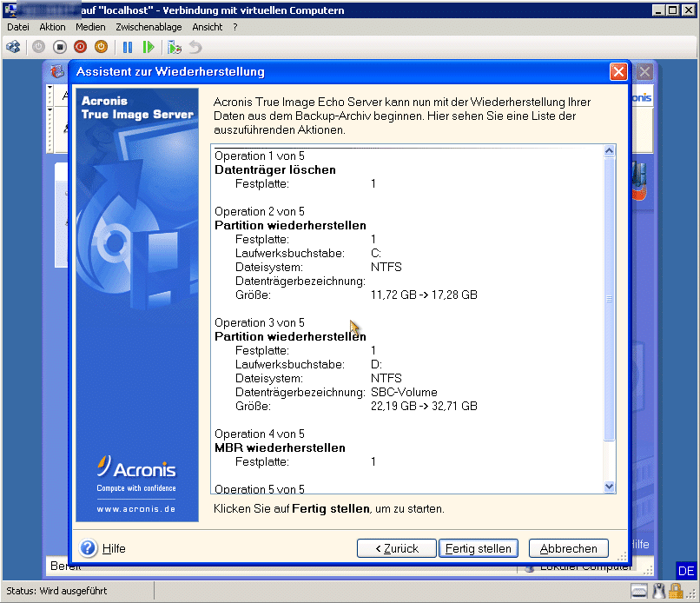Click the DE language indicator
The width and height of the screenshot is (700, 603).
pos(686,571)
